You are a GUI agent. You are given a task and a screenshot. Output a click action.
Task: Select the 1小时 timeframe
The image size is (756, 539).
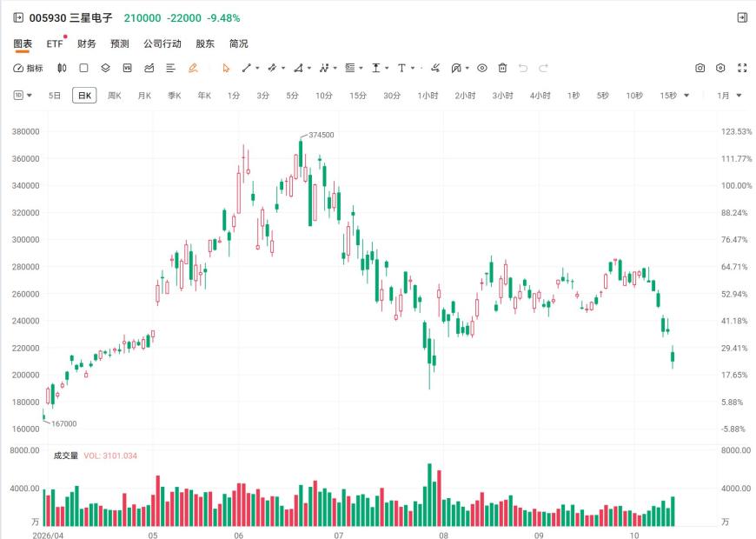428,96
